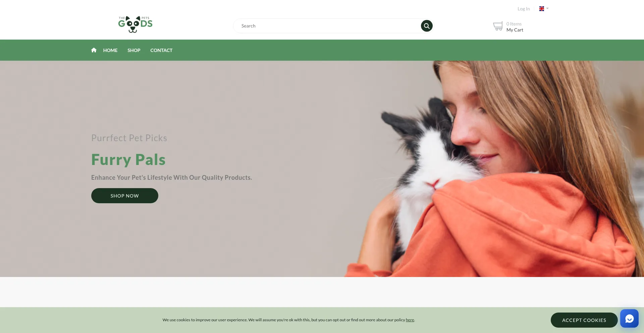
Task: Open the shopping cart icon
Action: click(498, 26)
